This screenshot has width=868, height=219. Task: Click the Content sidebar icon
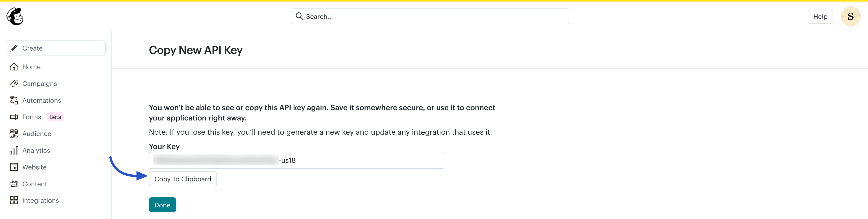click(x=14, y=184)
